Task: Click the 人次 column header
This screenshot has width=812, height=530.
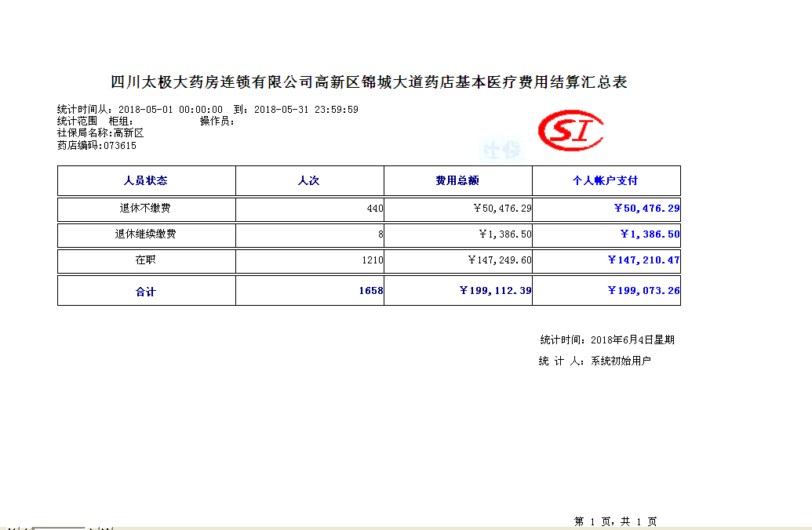Action: tap(309, 180)
